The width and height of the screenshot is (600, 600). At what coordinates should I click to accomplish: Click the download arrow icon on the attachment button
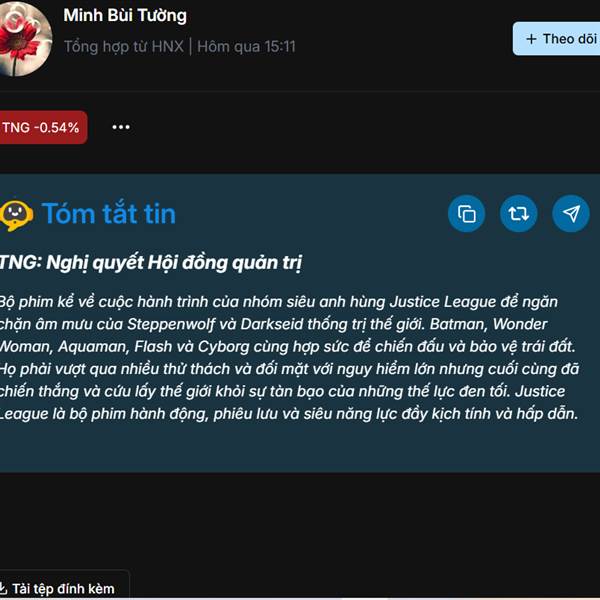pos(3,587)
